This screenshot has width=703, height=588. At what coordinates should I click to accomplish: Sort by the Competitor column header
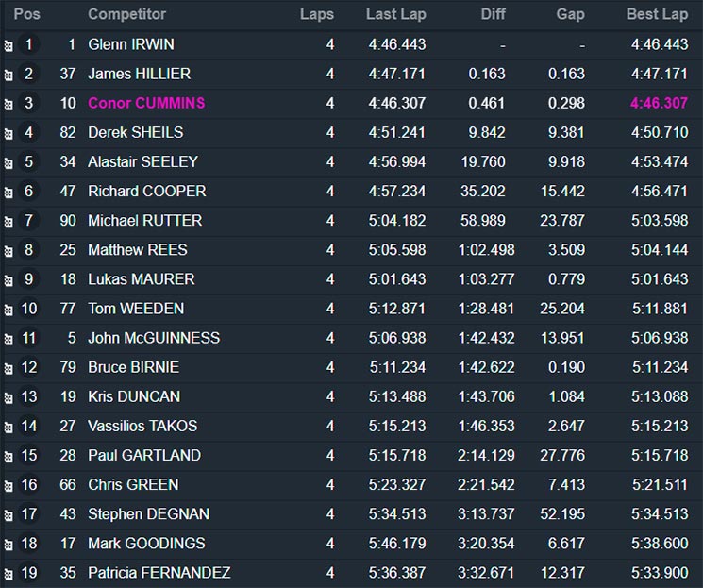(x=126, y=14)
